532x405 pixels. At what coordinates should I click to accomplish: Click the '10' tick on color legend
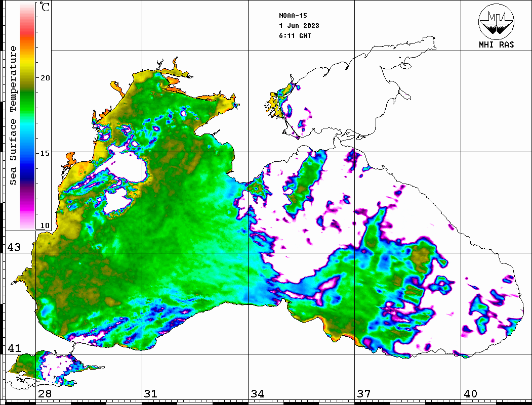coord(45,226)
